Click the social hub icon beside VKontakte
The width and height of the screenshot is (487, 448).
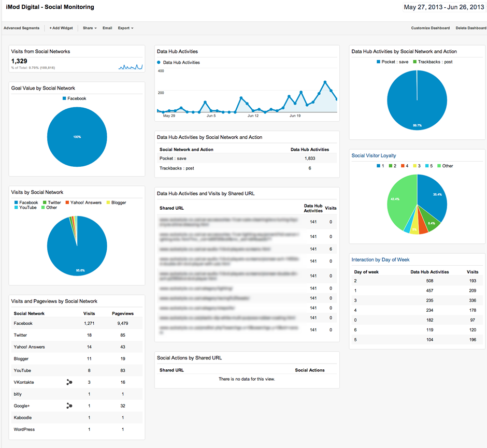pyautogui.click(x=69, y=382)
